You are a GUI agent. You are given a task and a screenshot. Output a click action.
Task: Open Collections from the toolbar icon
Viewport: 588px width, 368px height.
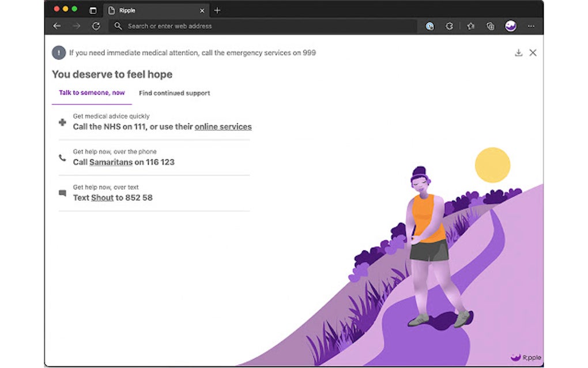tap(489, 26)
